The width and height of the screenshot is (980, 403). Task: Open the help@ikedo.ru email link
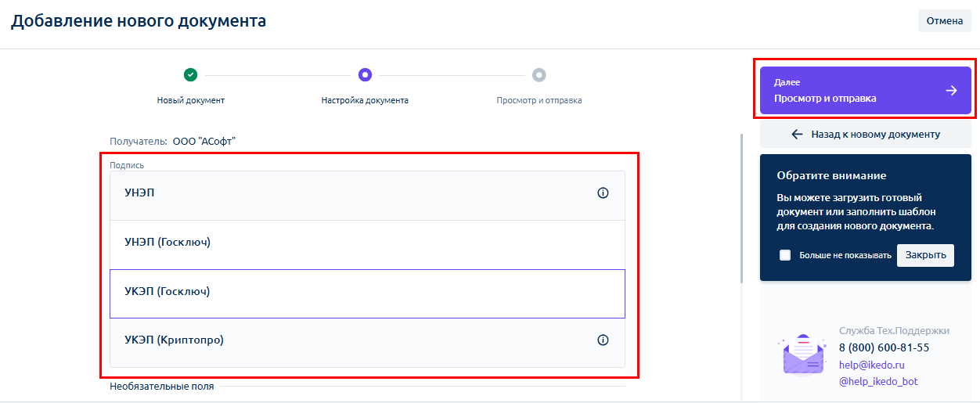pyautogui.click(x=872, y=365)
